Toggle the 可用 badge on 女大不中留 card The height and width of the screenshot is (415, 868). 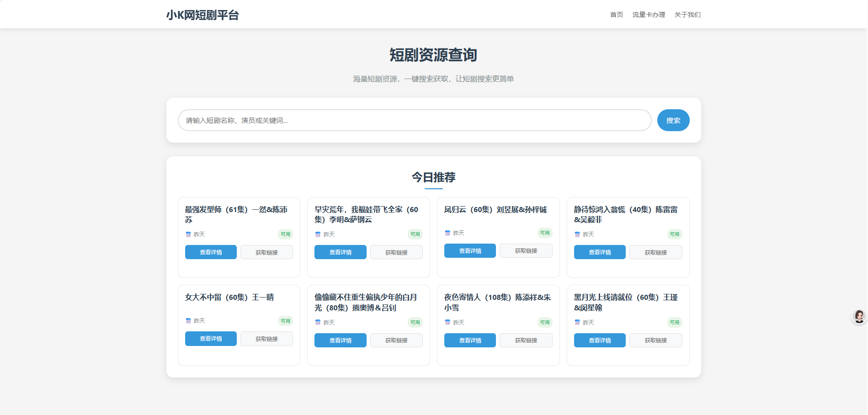(286, 321)
